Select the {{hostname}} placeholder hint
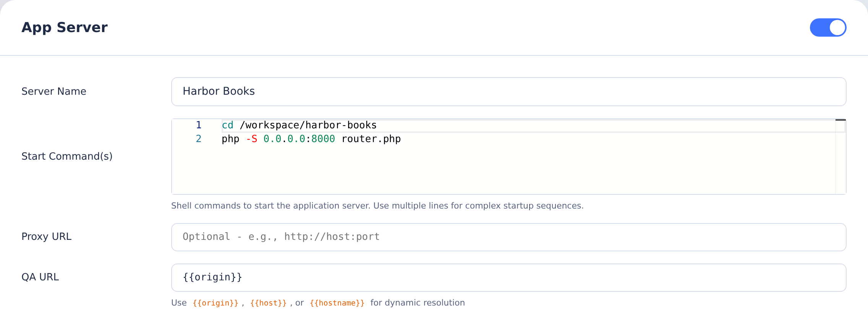The height and width of the screenshot is (317, 868). (337, 303)
